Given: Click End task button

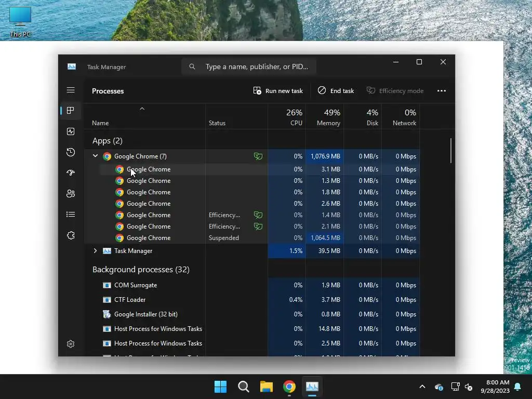Looking at the screenshot, I should click(336, 90).
